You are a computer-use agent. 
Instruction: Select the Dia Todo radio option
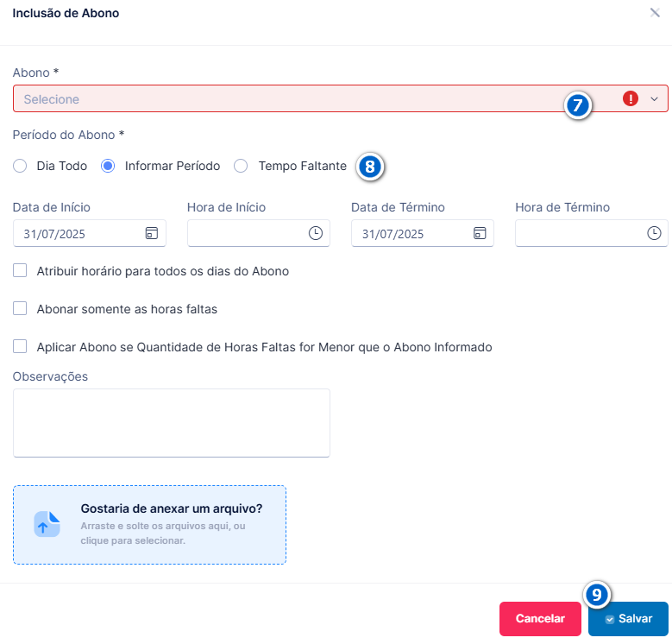tap(20, 166)
